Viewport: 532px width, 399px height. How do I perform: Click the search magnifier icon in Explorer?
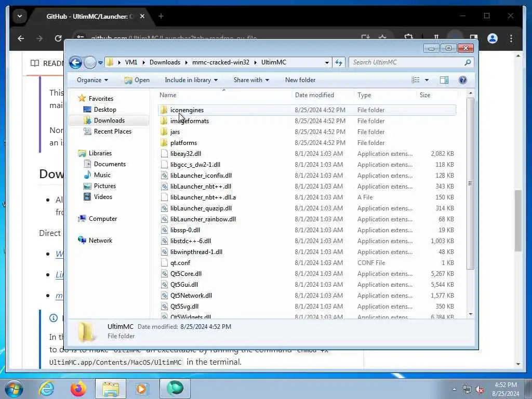click(468, 62)
